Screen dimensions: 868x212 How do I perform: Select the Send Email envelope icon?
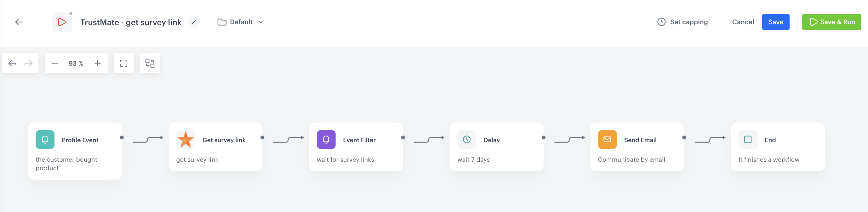(607, 139)
